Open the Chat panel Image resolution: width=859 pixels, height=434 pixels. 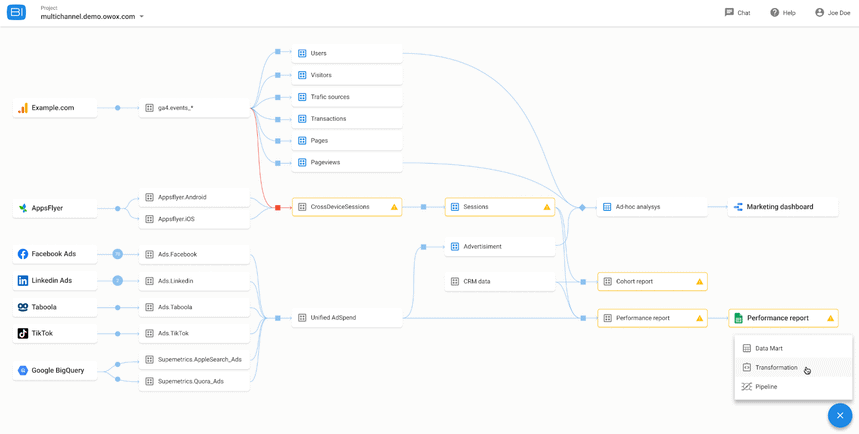[737, 13]
